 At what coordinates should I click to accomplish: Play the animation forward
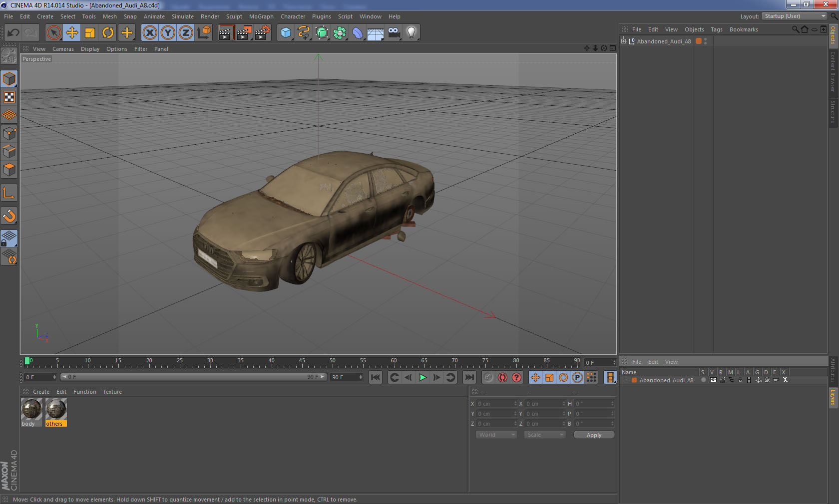(x=422, y=377)
